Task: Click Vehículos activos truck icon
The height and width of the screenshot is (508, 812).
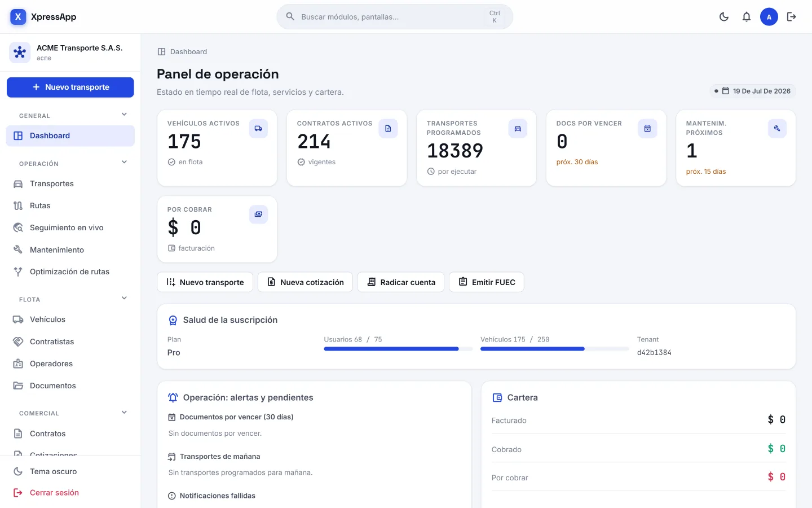Action: [258, 129]
